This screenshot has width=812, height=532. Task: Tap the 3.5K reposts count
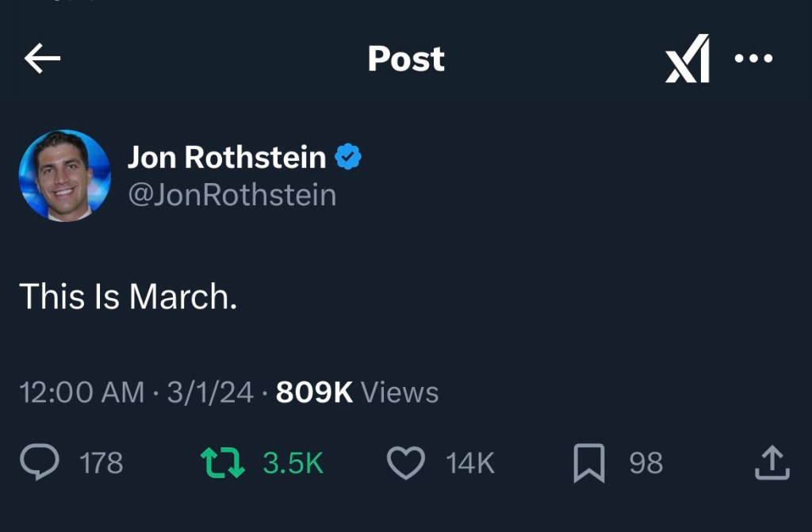point(293,463)
